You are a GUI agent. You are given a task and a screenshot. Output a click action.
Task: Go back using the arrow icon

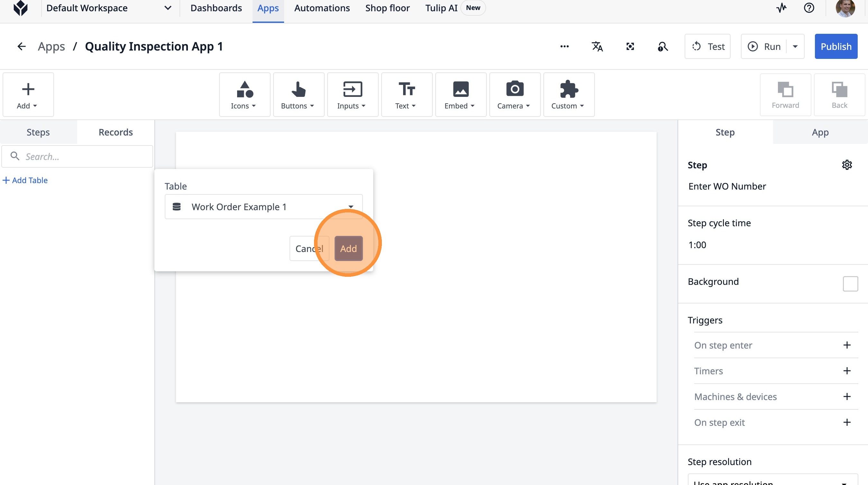click(22, 46)
